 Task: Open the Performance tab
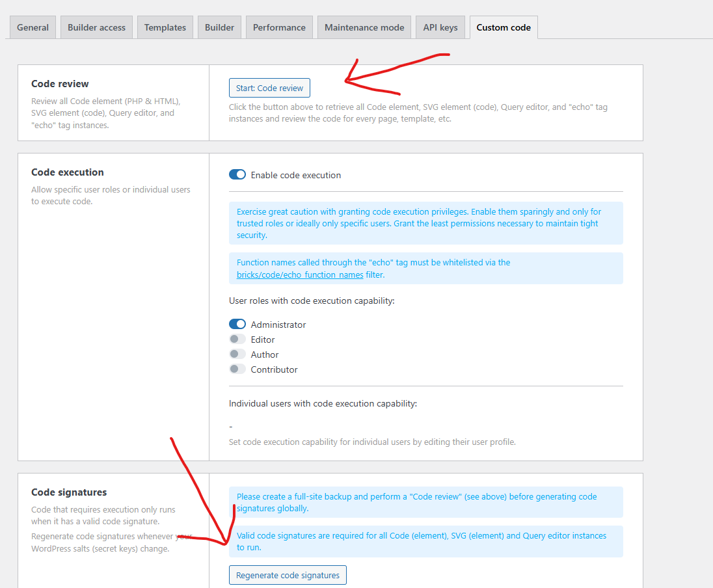pyautogui.click(x=279, y=27)
